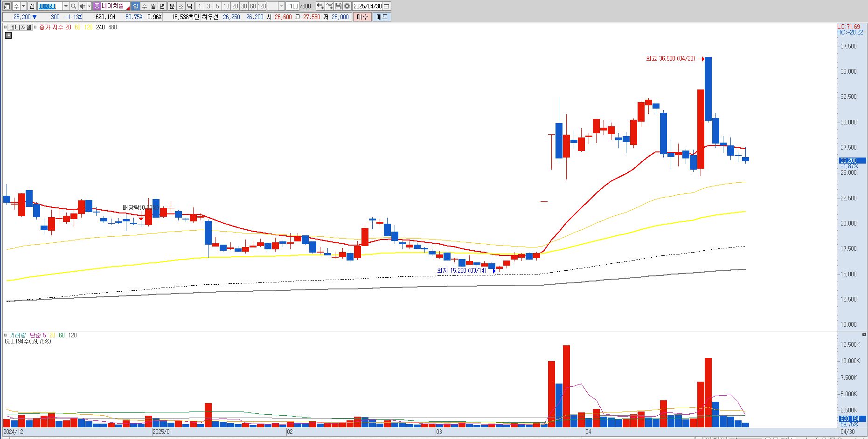Screen dimensions: 868x439
Task: Save chart using the floppy disk icon
Action: point(338,6)
